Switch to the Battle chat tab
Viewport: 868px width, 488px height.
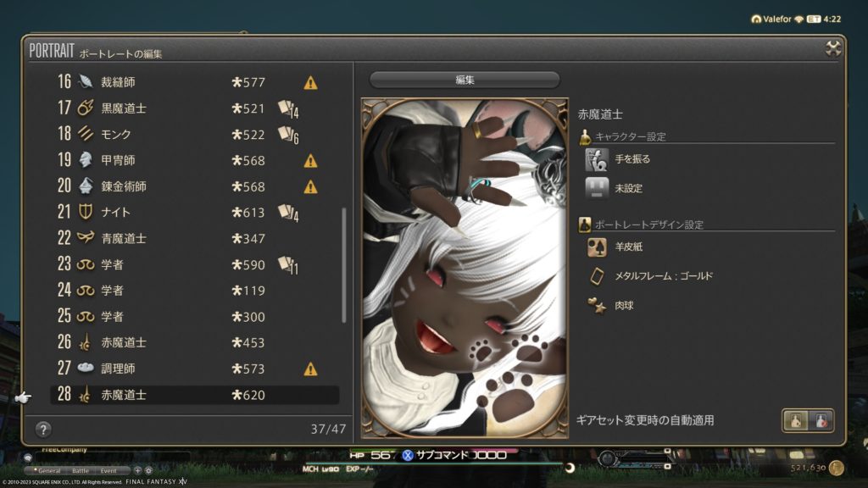pos(81,470)
